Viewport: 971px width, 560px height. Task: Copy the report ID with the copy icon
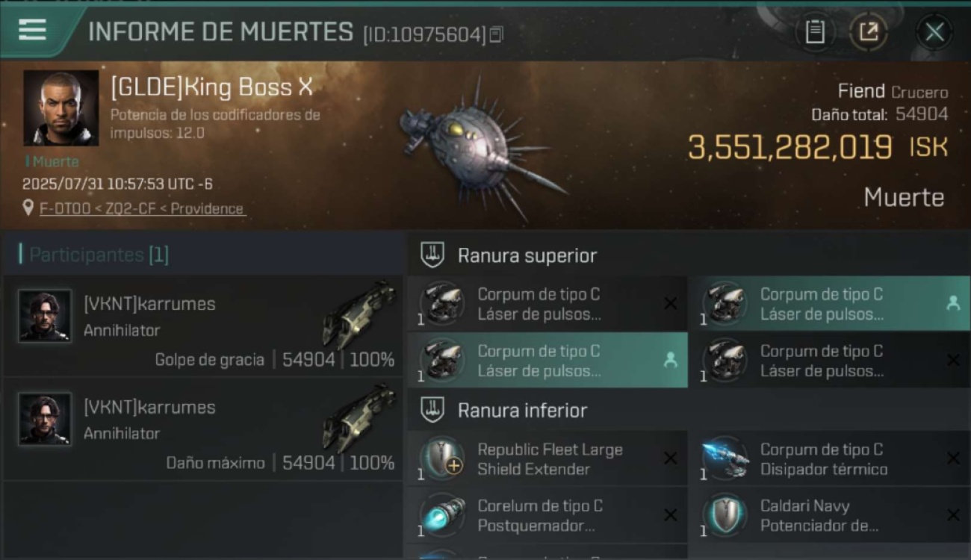[x=497, y=34]
